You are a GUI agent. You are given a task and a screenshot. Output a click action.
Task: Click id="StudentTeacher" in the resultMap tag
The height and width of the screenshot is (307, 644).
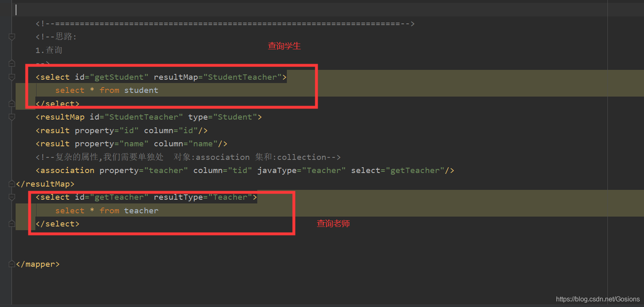pyautogui.click(x=136, y=117)
